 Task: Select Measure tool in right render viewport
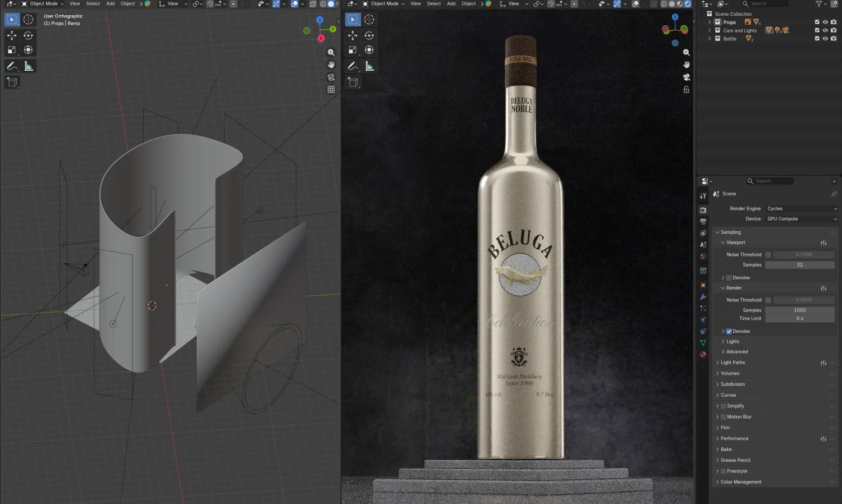(369, 66)
